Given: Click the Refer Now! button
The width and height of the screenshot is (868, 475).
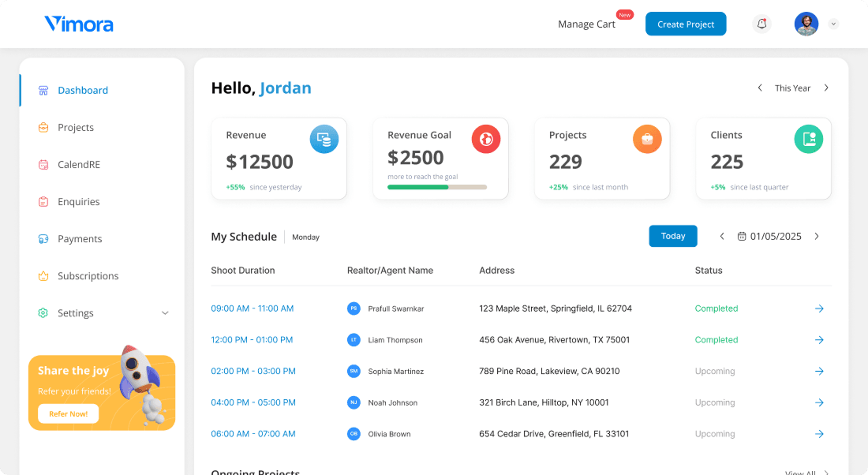Looking at the screenshot, I should tap(68, 413).
